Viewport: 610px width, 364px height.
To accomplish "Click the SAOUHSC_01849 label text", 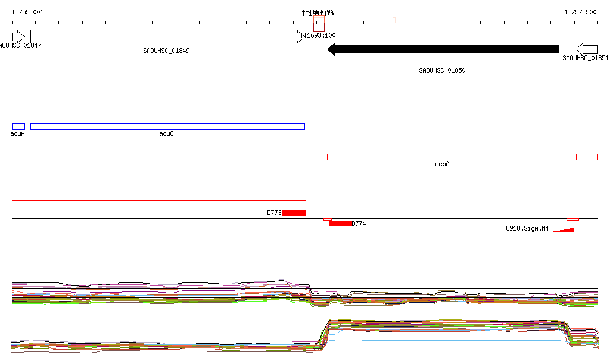I will coord(167,51).
